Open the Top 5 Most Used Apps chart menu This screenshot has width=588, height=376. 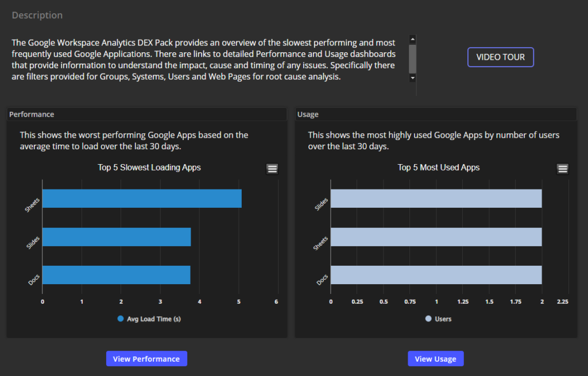[x=563, y=169]
